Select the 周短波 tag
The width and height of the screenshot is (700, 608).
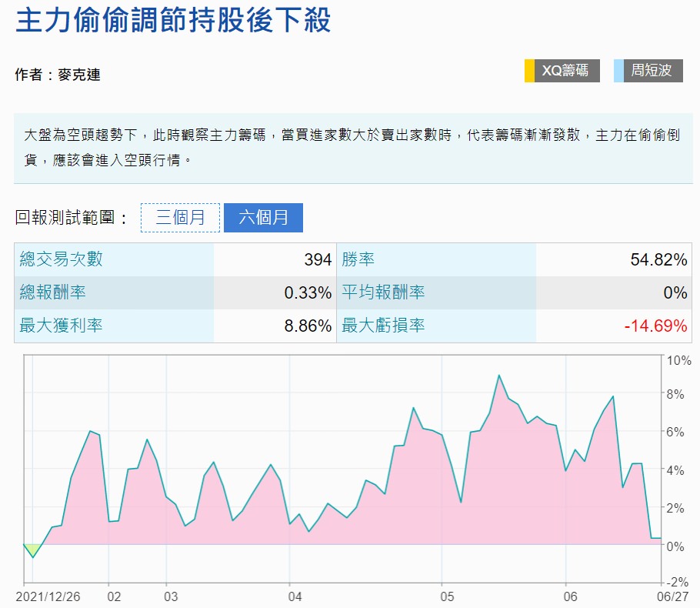tap(653, 71)
